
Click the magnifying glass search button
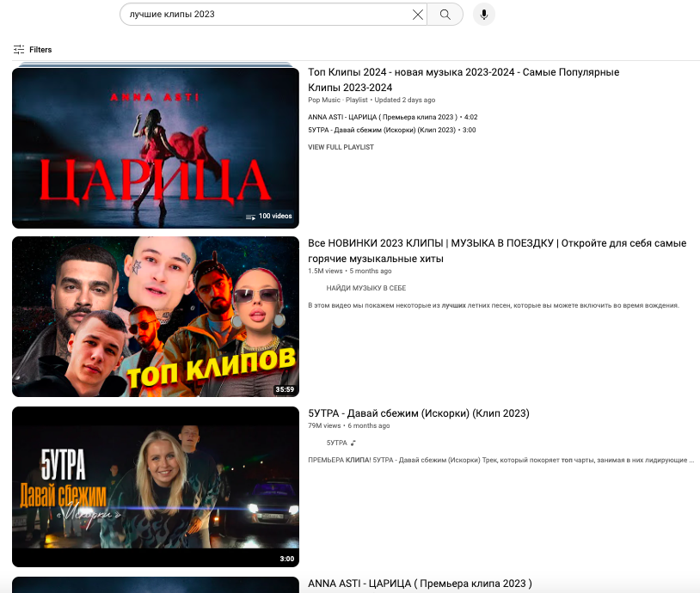click(x=445, y=15)
